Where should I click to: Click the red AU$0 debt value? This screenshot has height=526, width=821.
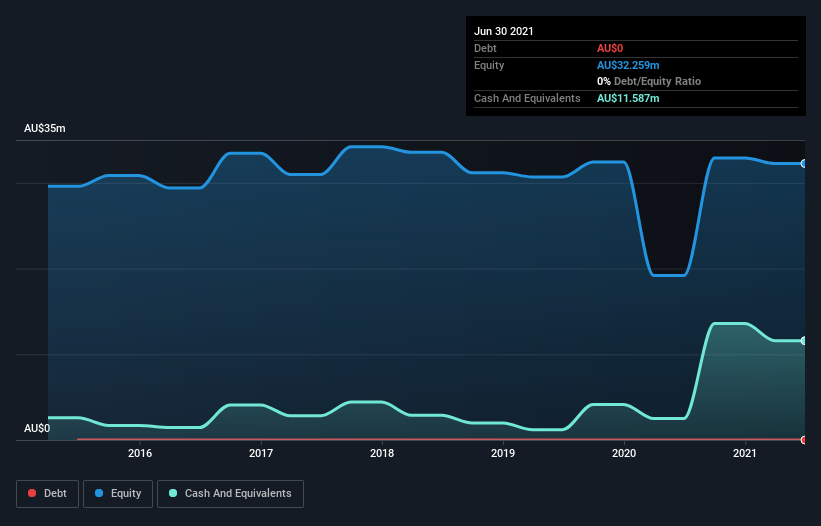pyautogui.click(x=610, y=48)
